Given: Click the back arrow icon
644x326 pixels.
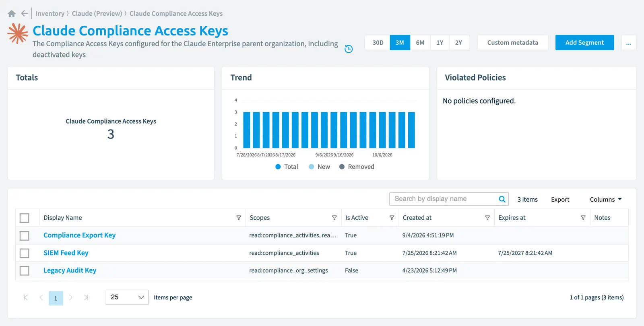Looking at the screenshot, I should (25, 14).
